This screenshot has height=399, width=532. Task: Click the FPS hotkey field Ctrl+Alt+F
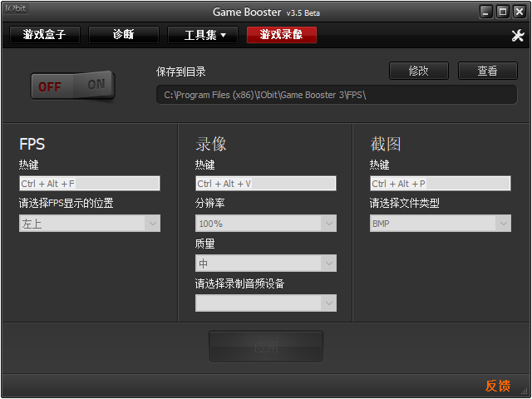coord(90,184)
